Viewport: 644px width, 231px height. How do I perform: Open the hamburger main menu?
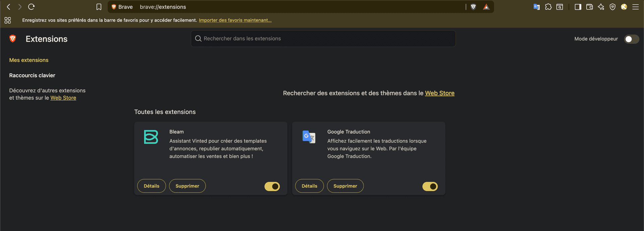tap(636, 7)
